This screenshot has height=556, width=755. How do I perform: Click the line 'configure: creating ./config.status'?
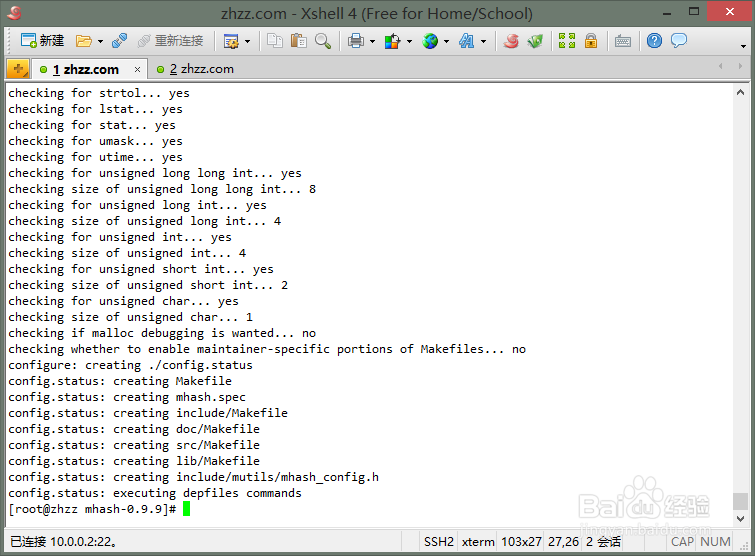[130, 365]
